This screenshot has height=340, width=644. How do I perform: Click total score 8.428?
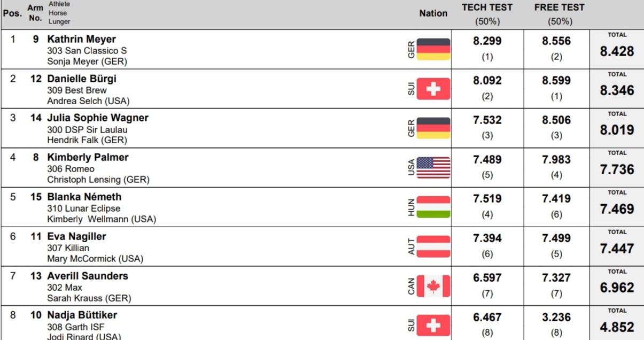(x=617, y=51)
